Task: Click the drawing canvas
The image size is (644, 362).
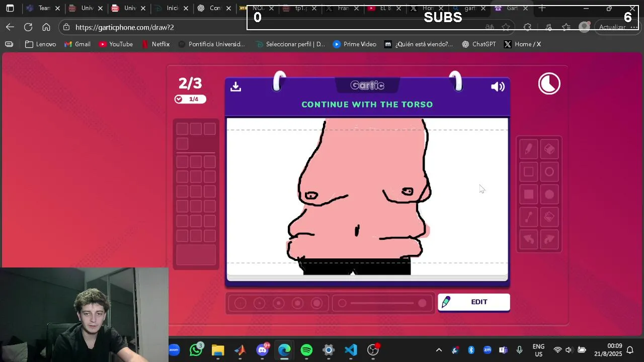Action: point(367,197)
